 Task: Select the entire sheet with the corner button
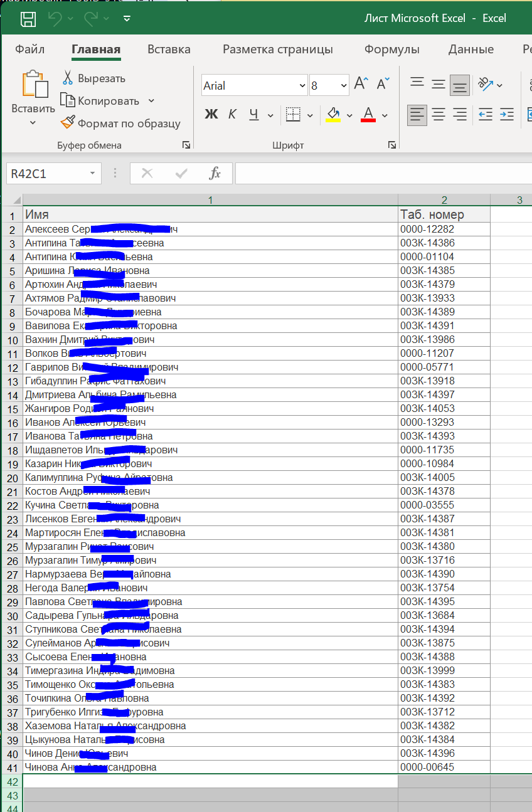[12, 200]
